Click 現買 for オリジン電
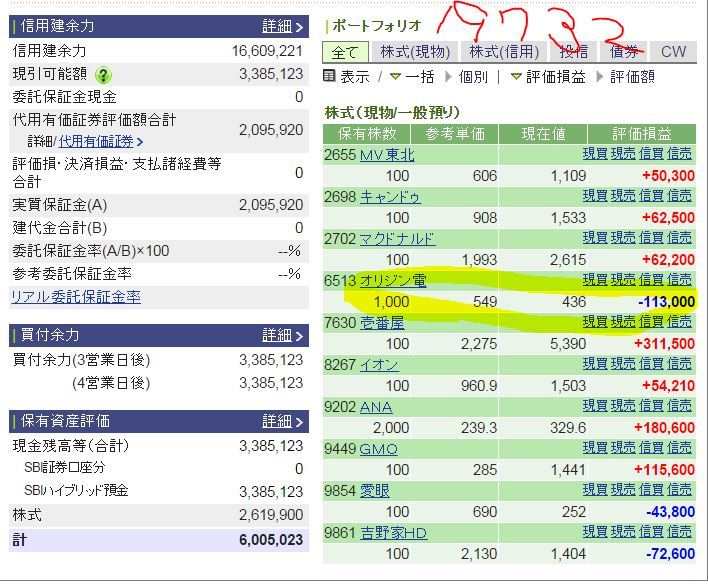This screenshot has width=708, height=584. pyautogui.click(x=595, y=280)
